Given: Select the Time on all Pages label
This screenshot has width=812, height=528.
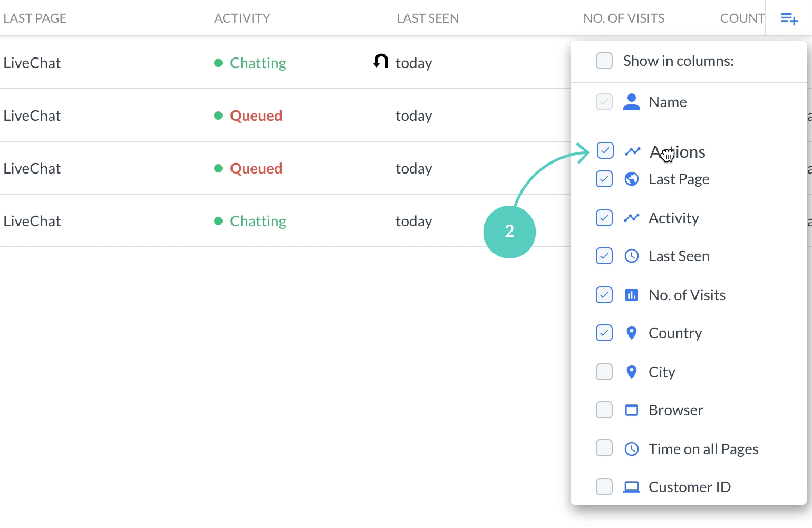Looking at the screenshot, I should [703, 449].
